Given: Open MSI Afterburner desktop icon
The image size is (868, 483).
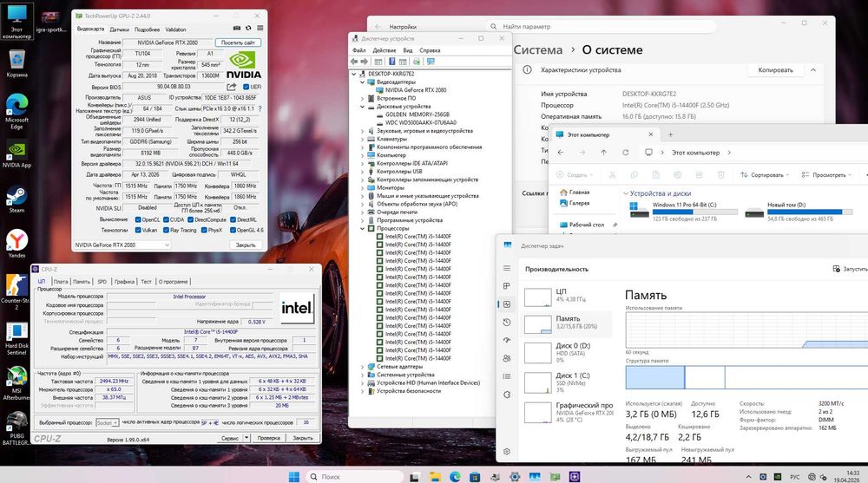Looking at the screenshot, I should (16, 383).
